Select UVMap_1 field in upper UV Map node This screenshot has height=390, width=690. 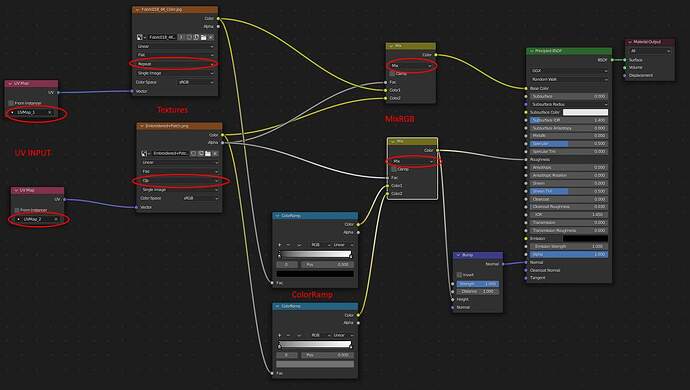click(x=31, y=113)
